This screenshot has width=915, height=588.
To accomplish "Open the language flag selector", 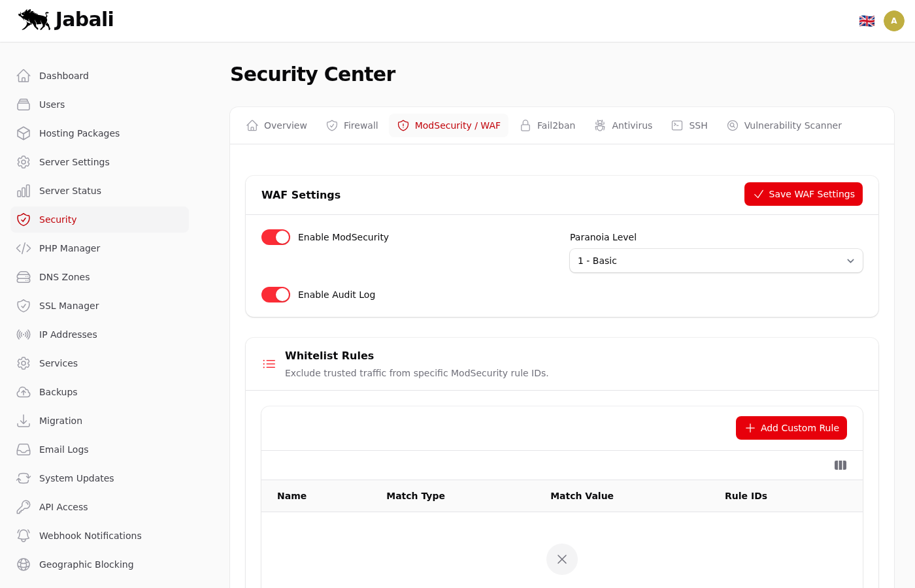I will click(x=867, y=21).
